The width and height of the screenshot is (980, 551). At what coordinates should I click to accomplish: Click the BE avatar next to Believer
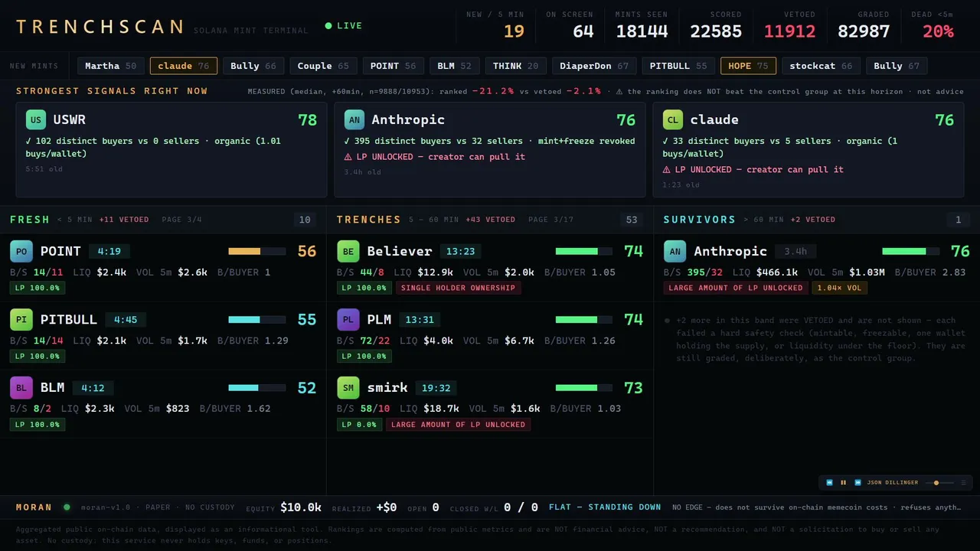click(x=348, y=251)
